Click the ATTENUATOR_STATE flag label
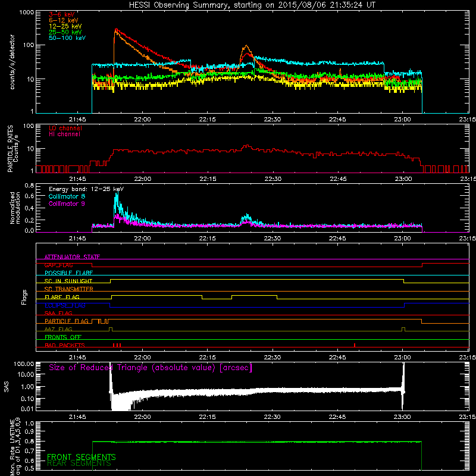This screenshot has width=476, height=476. (72, 257)
